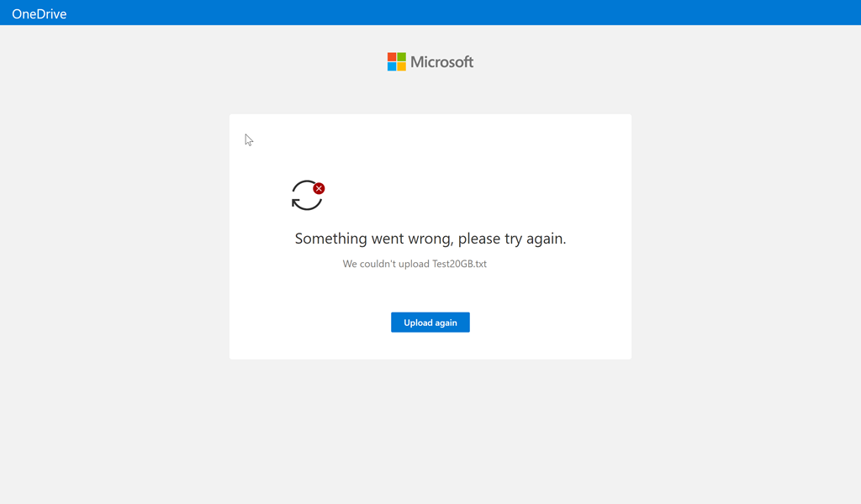861x504 pixels.
Task: Click the Test20GB.txt file name
Action: tap(459, 264)
